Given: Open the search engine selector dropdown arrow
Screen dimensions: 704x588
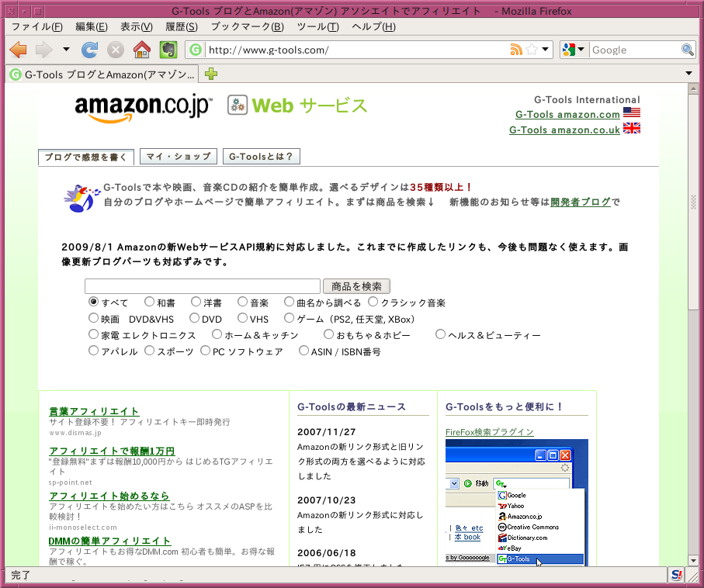Looking at the screenshot, I should [581, 50].
